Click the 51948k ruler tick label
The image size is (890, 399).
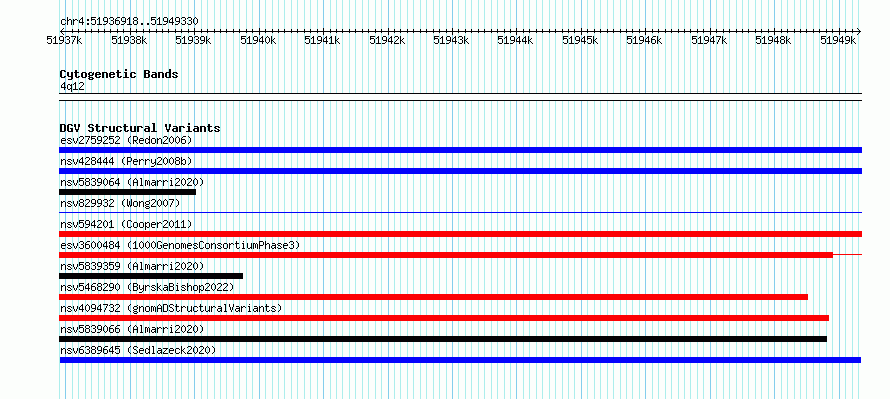[773, 40]
